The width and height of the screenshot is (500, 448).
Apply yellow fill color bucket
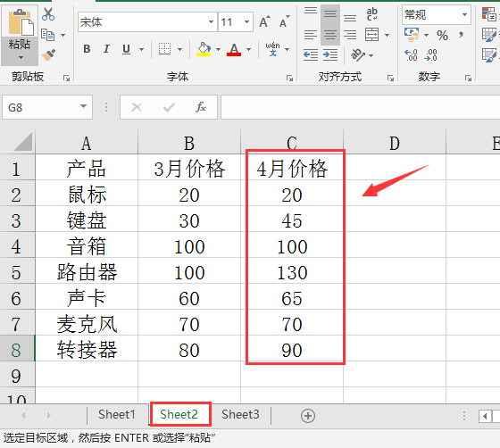(x=204, y=49)
